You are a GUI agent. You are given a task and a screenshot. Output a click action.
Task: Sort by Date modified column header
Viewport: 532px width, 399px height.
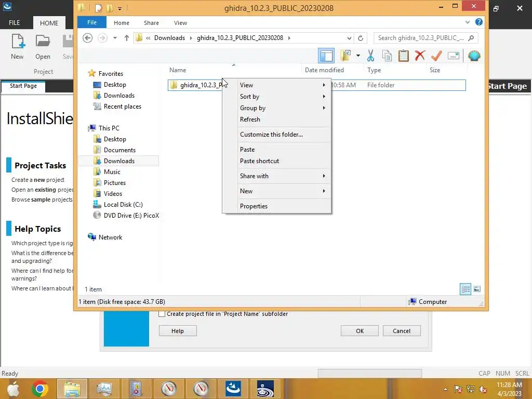[x=332, y=70]
